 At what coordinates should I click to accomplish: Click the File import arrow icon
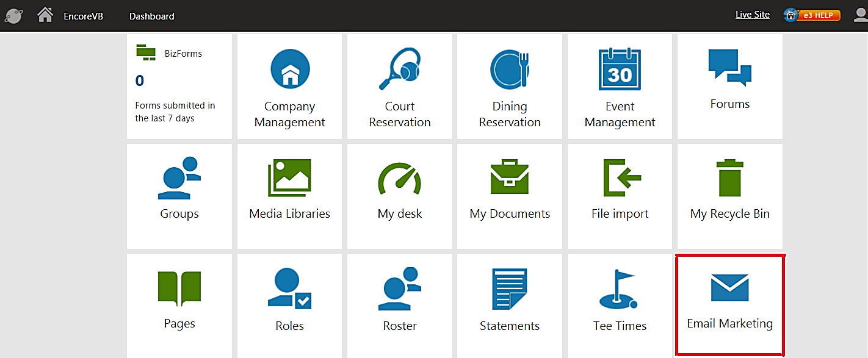(x=620, y=178)
